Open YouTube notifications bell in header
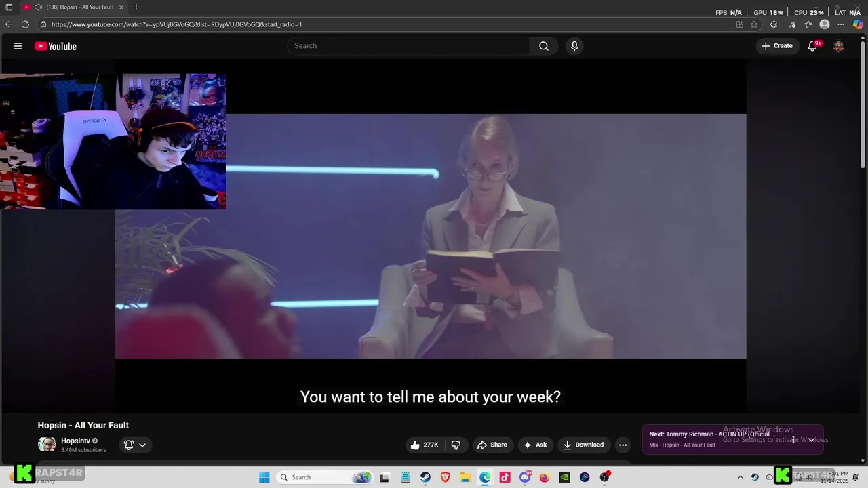The image size is (868, 488). [x=812, y=46]
